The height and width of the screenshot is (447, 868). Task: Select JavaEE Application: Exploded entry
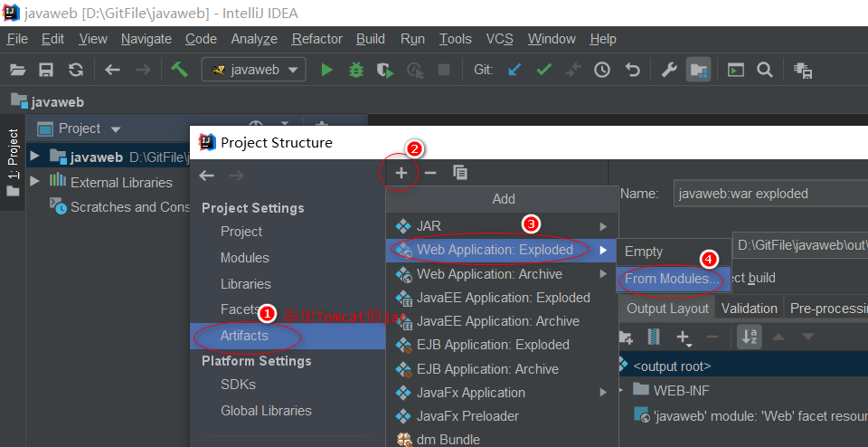[x=502, y=298]
